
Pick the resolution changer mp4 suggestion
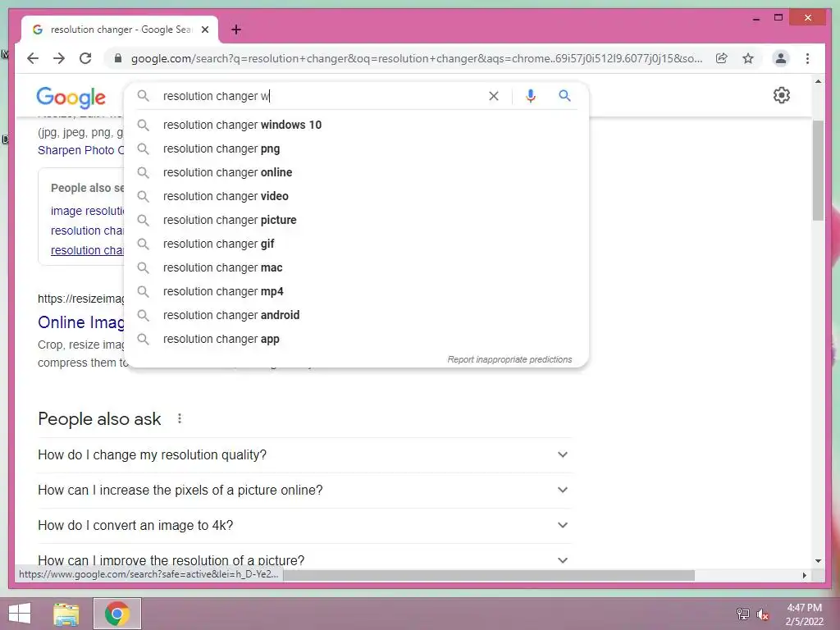[x=356, y=291]
